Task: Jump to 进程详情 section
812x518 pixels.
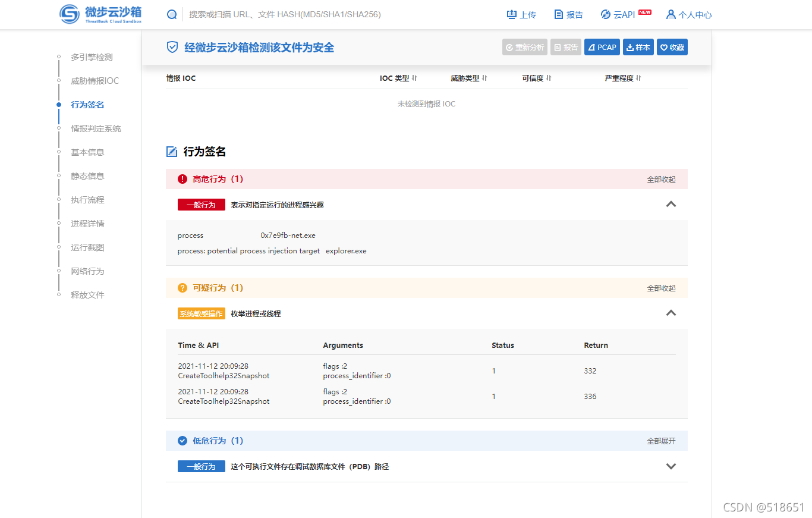Action: (x=87, y=224)
